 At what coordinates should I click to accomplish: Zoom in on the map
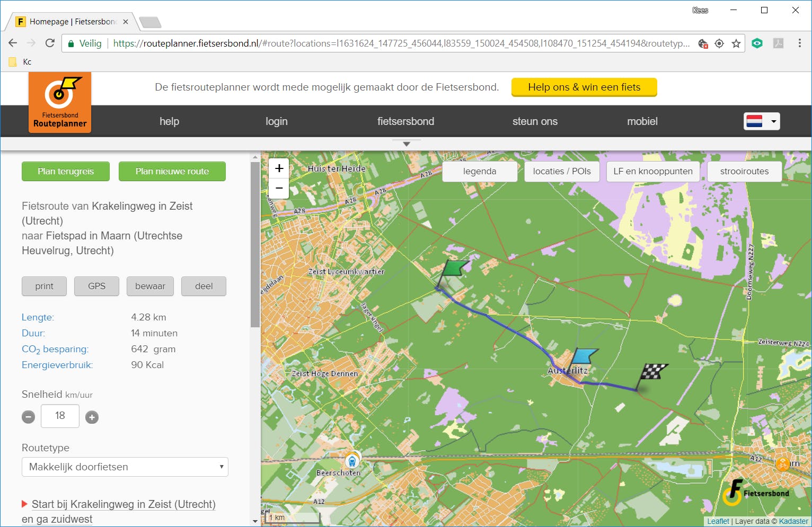tap(279, 168)
